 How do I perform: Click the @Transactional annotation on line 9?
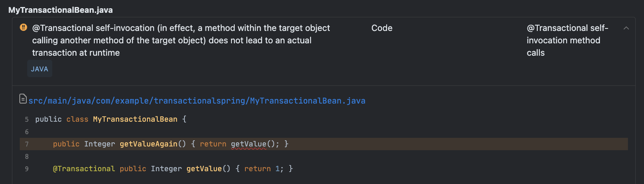84,169
